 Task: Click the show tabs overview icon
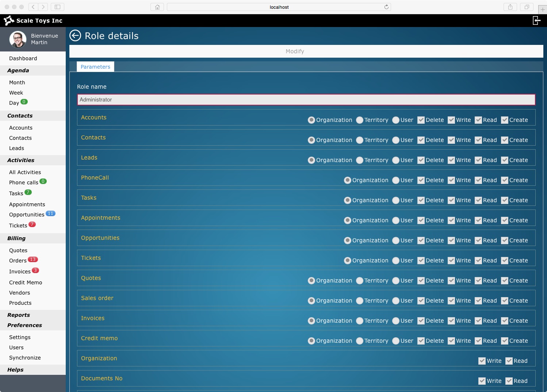[527, 7]
